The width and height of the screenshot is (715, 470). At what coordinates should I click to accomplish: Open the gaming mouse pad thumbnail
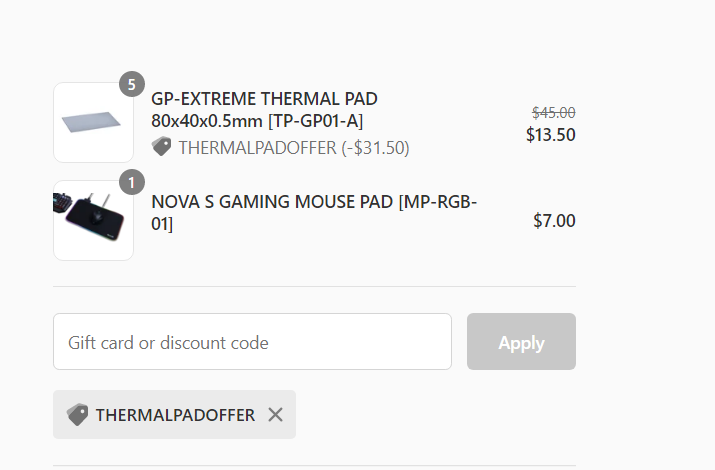click(93, 220)
